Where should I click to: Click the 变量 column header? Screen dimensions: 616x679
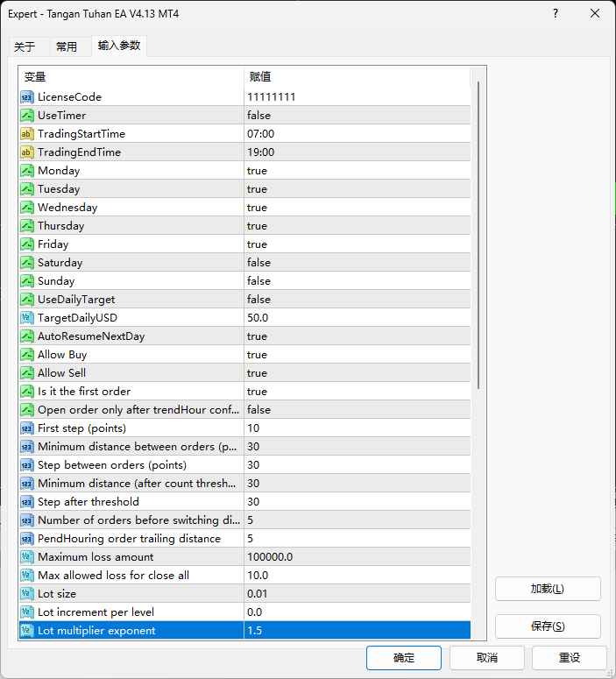131,77
